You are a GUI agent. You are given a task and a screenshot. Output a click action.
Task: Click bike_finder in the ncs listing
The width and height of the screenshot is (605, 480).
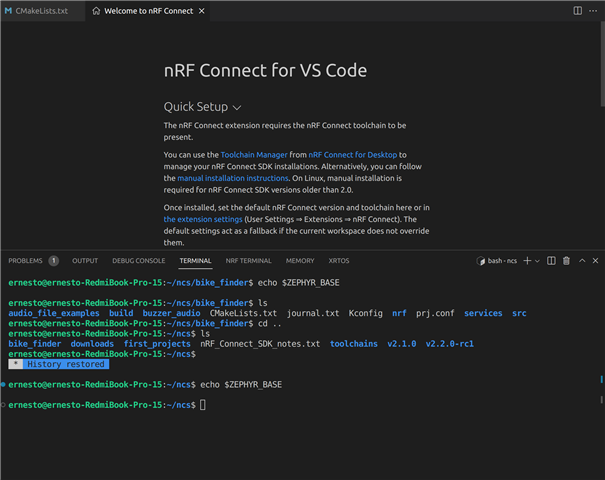pyautogui.click(x=35, y=344)
